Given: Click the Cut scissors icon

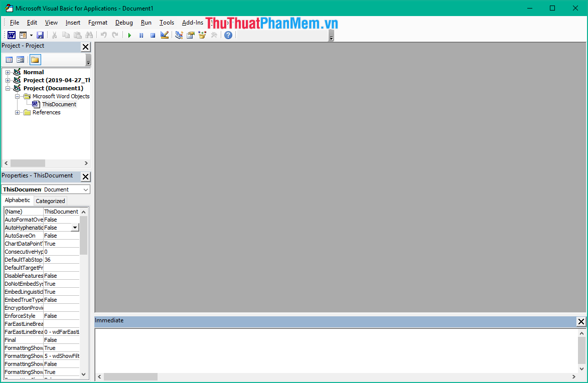Looking at the screenshot, I should point(54,35).
